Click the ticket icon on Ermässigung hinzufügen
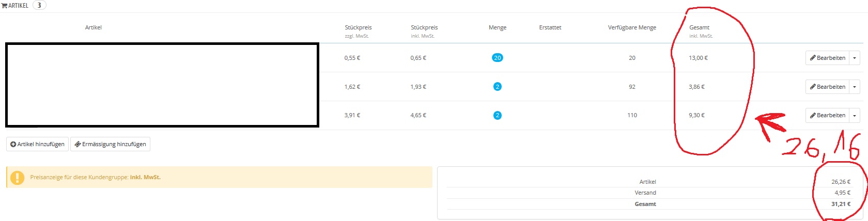 78,145
